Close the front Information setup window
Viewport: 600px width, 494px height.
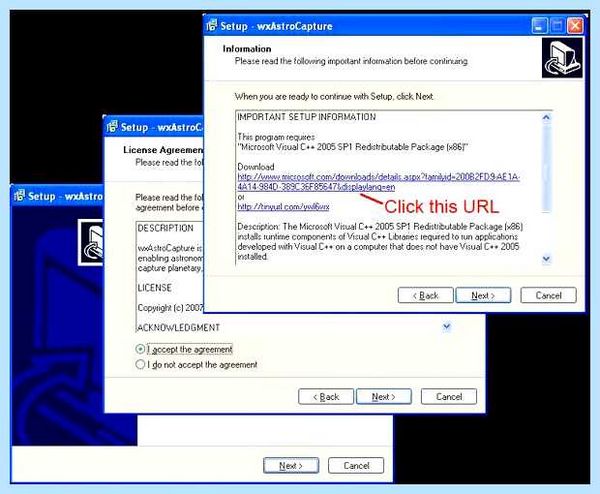(575, 26)
